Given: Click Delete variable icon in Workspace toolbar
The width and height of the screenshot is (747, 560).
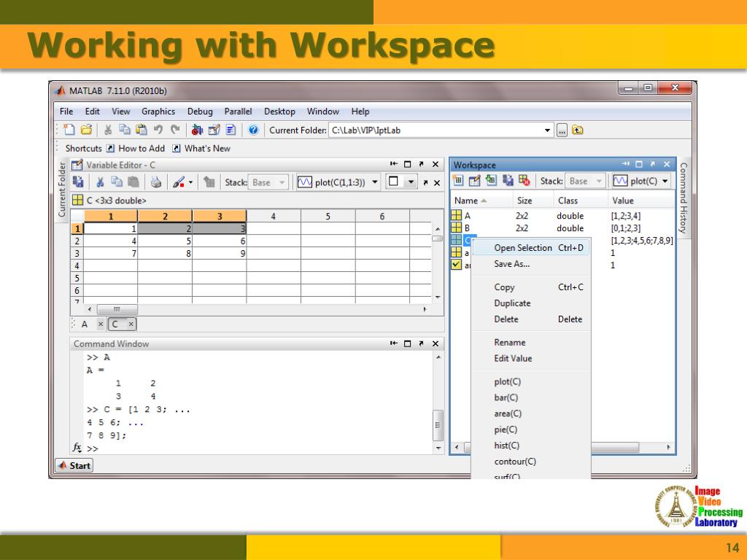Looking at the screenshot, I should click(525, 181).
